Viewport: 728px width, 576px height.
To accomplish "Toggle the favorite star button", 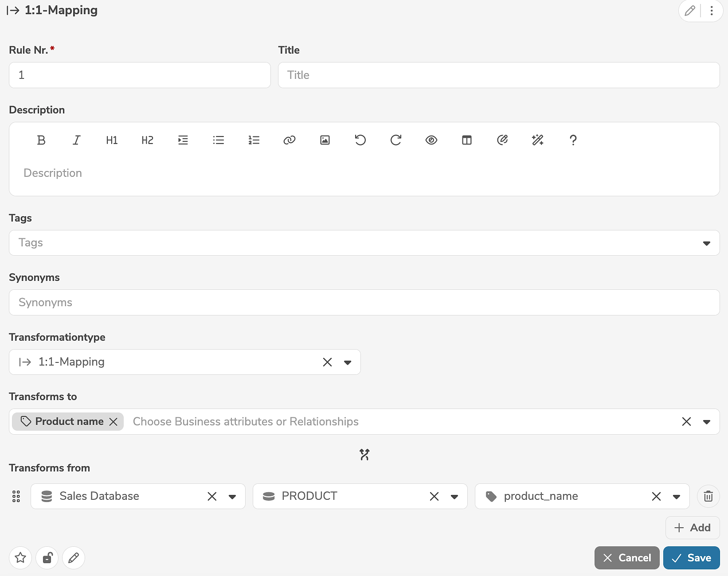I will point(20,558).
